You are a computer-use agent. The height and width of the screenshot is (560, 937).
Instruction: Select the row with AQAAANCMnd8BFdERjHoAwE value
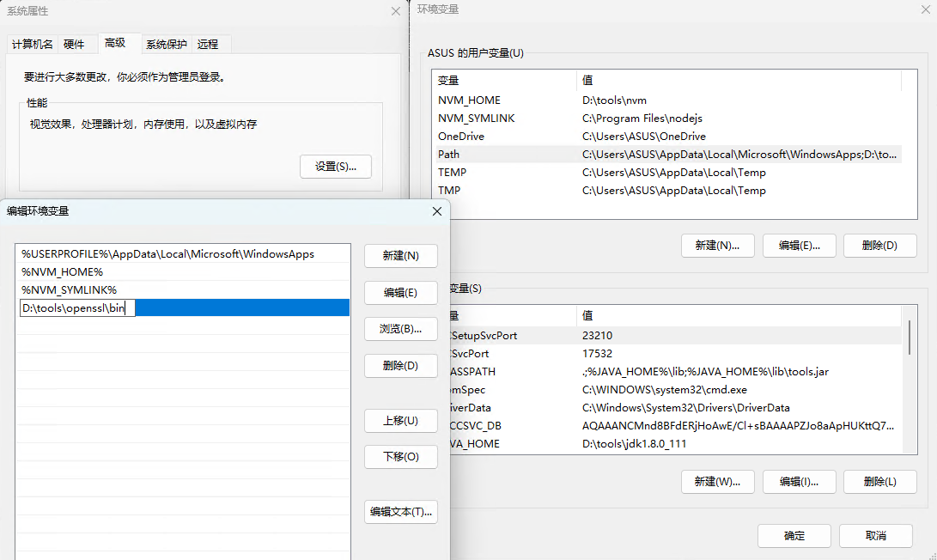point(675,425)
